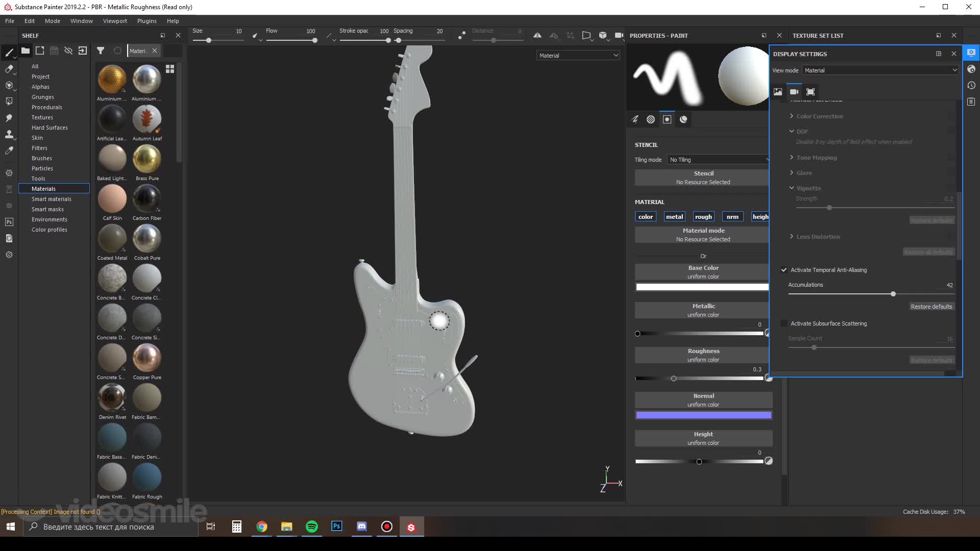Image resolution: width=980 pixels, height=551 pixels.
Task: Toggle the symmetry icon in top toolbar
Action: click(x=537, y=35)
